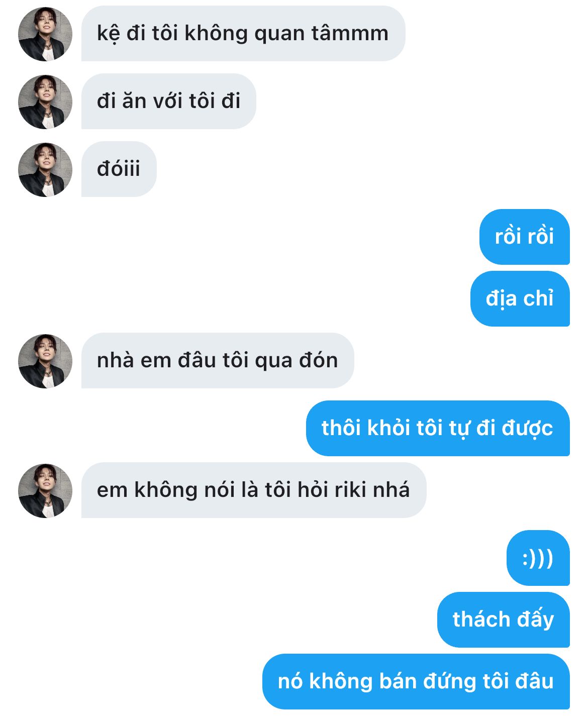
Task: Click the 'đi ăn với tôi đi' message
Action: point(168,101)
